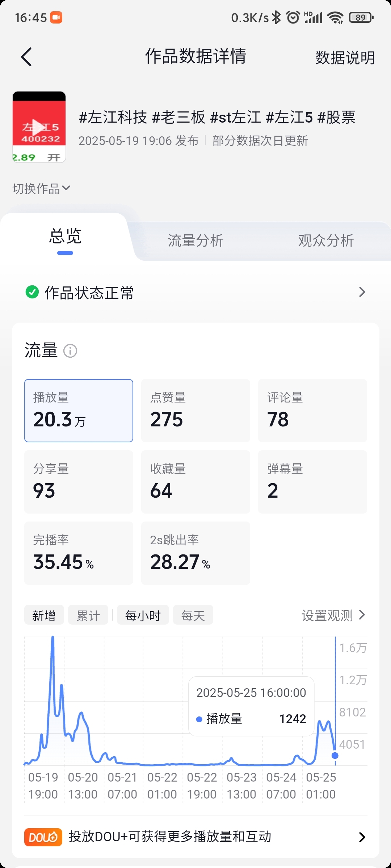This screenshot has height=868, width=391.
Task: Tap the Bluetooth status icon
Action: (x=277, y=17)
